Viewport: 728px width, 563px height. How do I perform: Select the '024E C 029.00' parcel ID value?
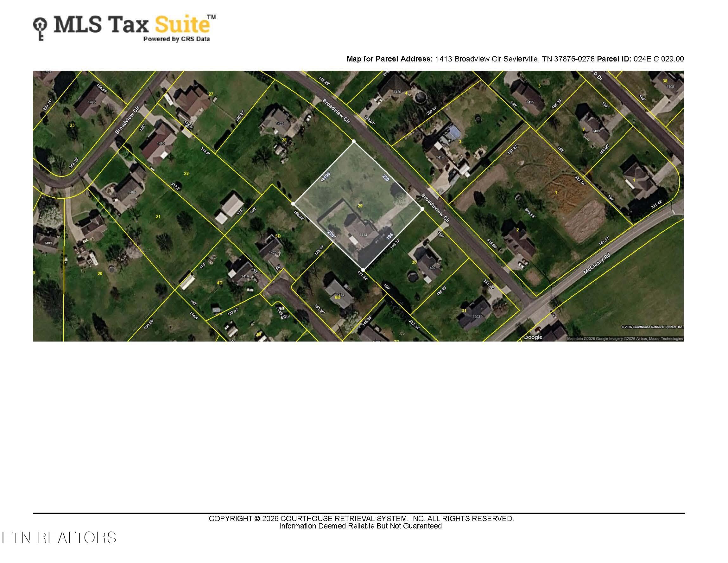click(659, 59)
